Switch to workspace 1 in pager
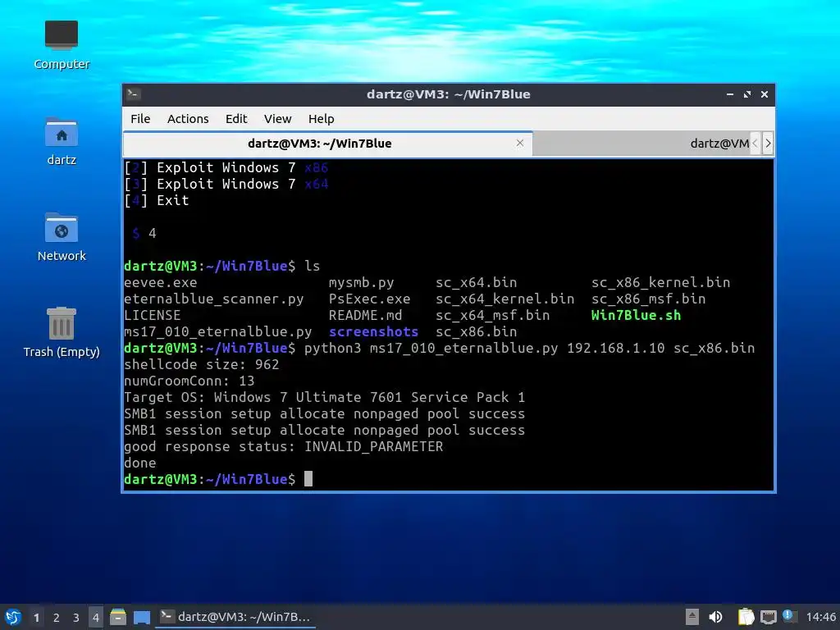Screen dimensions: 840x630 [36, 617]
